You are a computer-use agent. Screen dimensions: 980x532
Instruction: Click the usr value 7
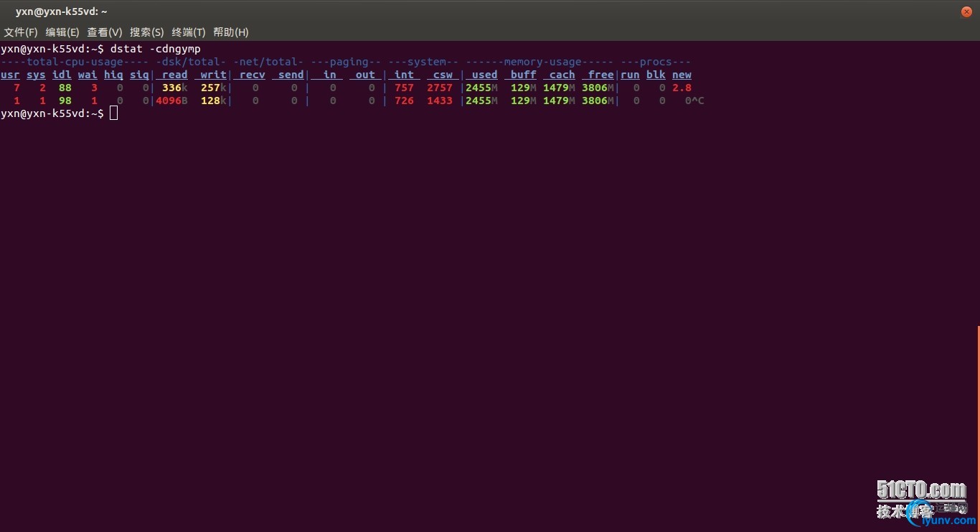coord(17,88)
